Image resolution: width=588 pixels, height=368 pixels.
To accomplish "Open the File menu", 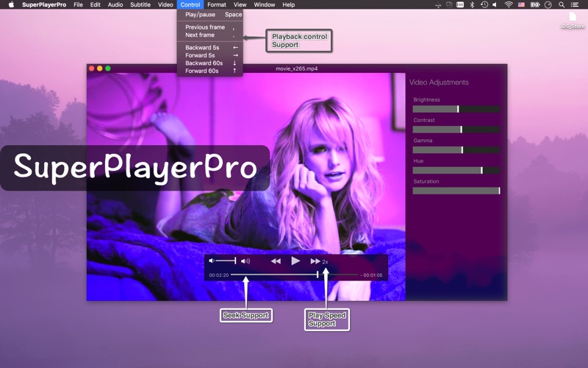I will [x=78, y=4].
